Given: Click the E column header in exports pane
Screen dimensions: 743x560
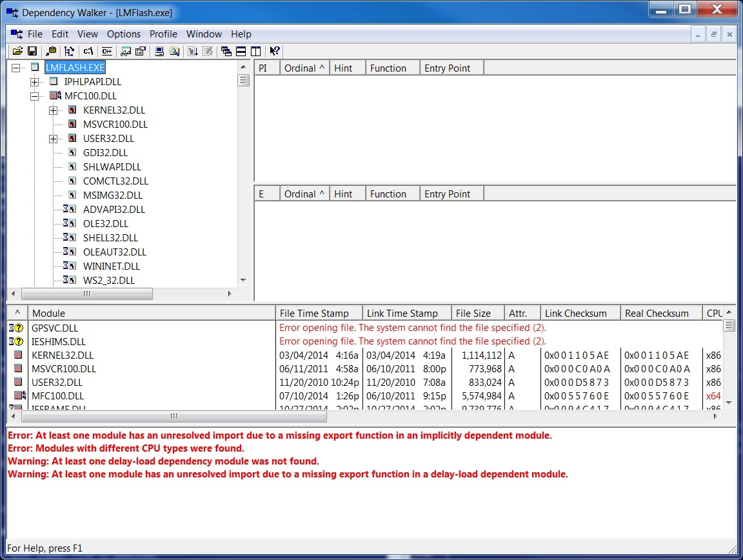Looking at the screenshot, I should (267, 194).
